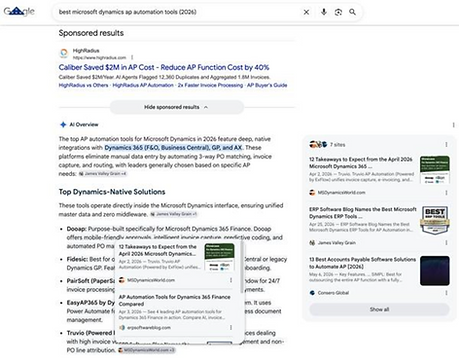This screenshot has height=361, width=459.
Task: Clear the search query with X icon
Action: tap(306, 12)
